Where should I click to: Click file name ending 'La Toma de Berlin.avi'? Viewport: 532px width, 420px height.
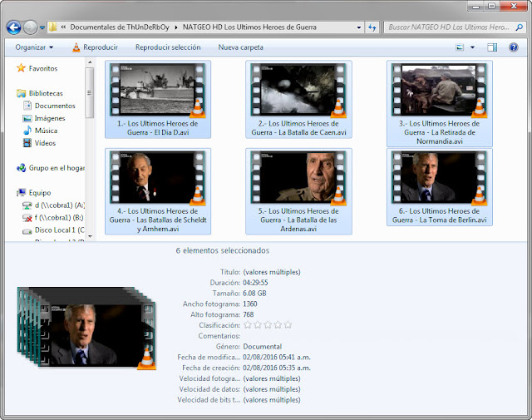coord(440,215)
